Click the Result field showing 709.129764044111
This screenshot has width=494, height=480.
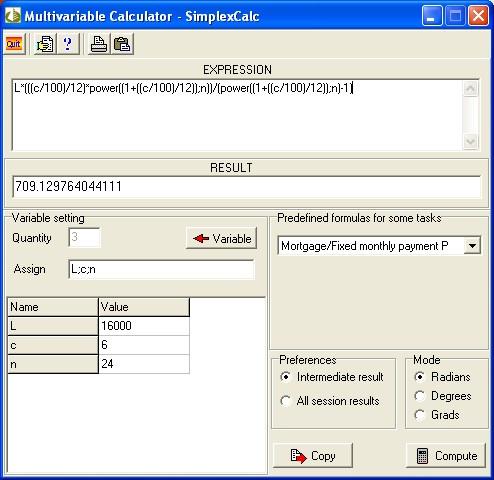click(247, 186)
